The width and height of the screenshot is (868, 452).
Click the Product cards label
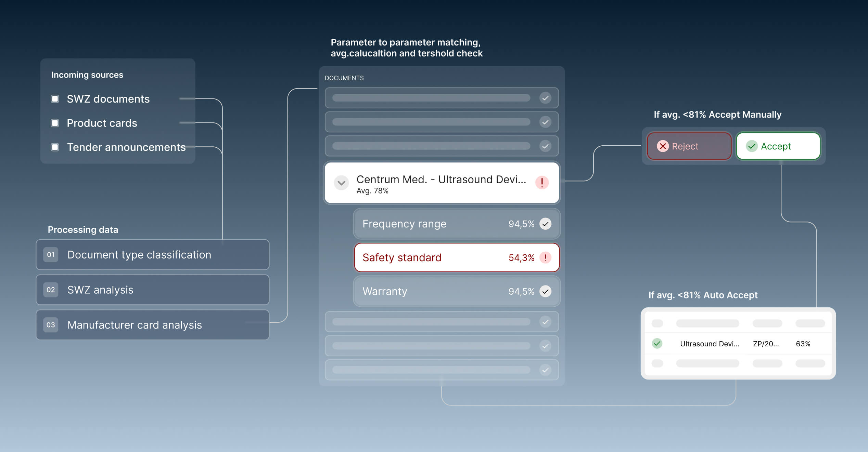coord(102,123)
